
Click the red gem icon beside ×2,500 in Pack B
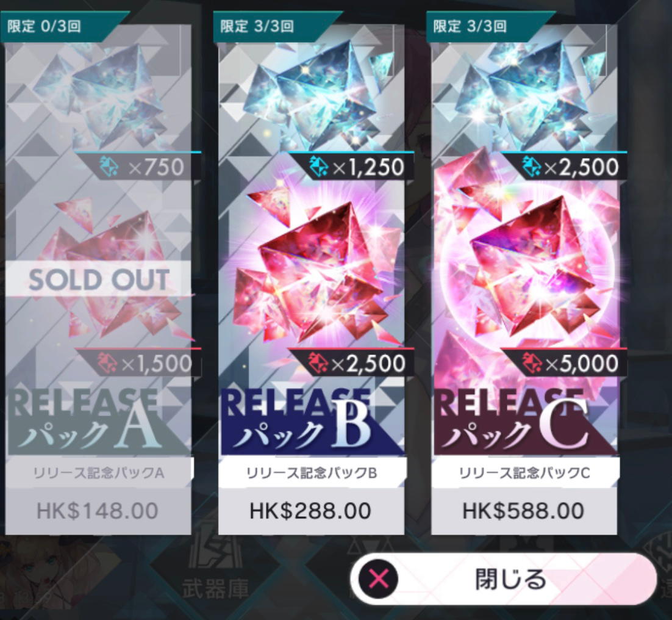[x=318, y=363]
